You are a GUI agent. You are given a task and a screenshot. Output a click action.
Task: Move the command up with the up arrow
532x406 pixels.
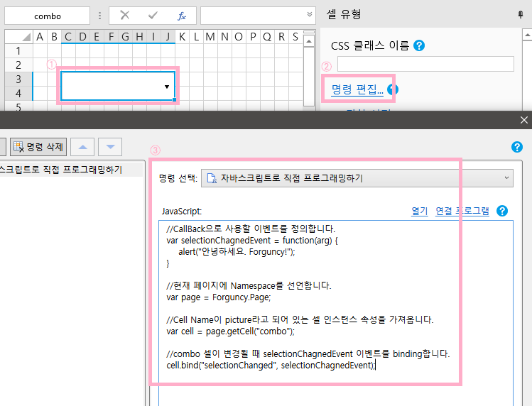[85, 147]
